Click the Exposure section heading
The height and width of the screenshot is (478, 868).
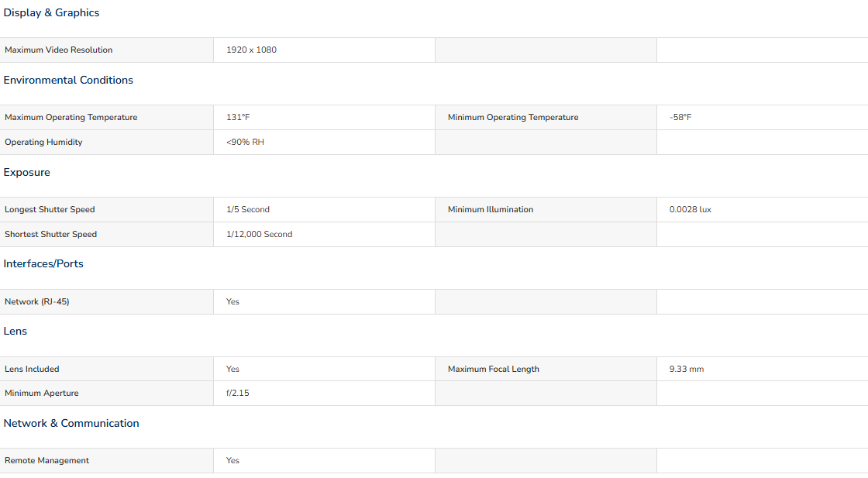(27, 173)
